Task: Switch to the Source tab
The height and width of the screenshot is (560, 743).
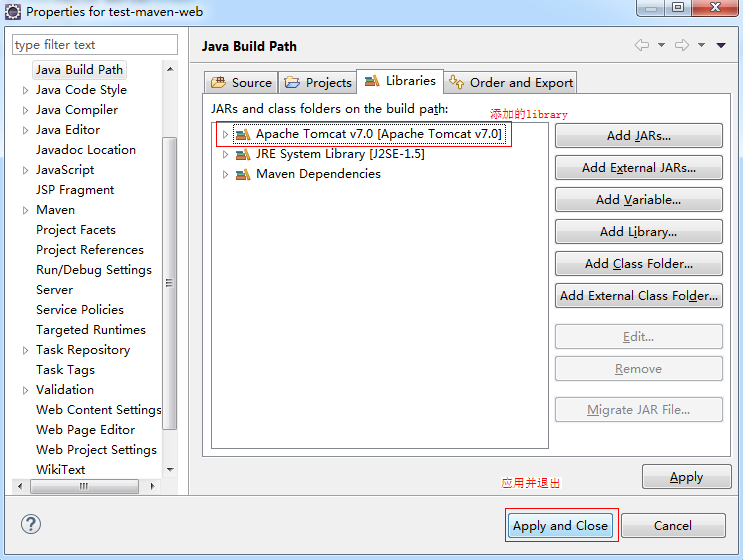Action: point(241,83)
